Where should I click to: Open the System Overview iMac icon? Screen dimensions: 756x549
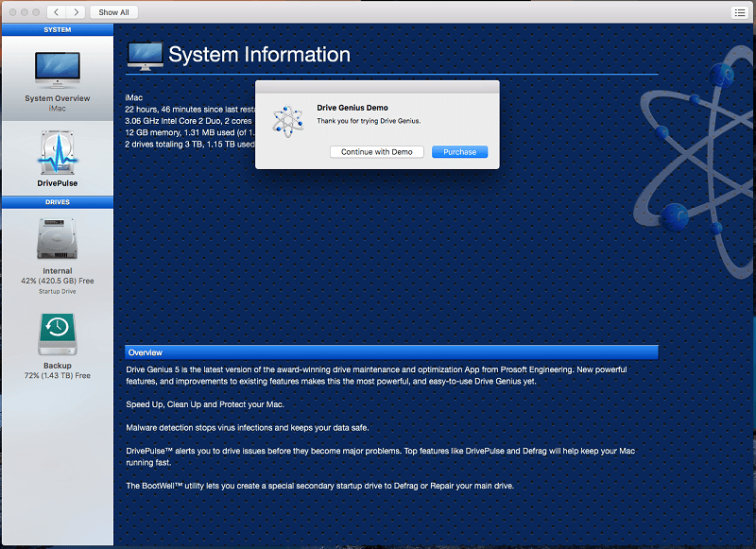[58, 70]
